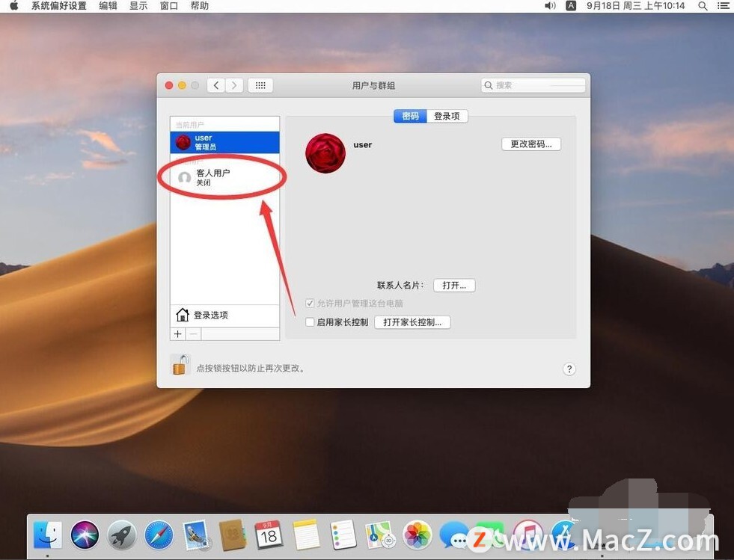Click 打开... next to 联系人名片

(x=454, y=286)
